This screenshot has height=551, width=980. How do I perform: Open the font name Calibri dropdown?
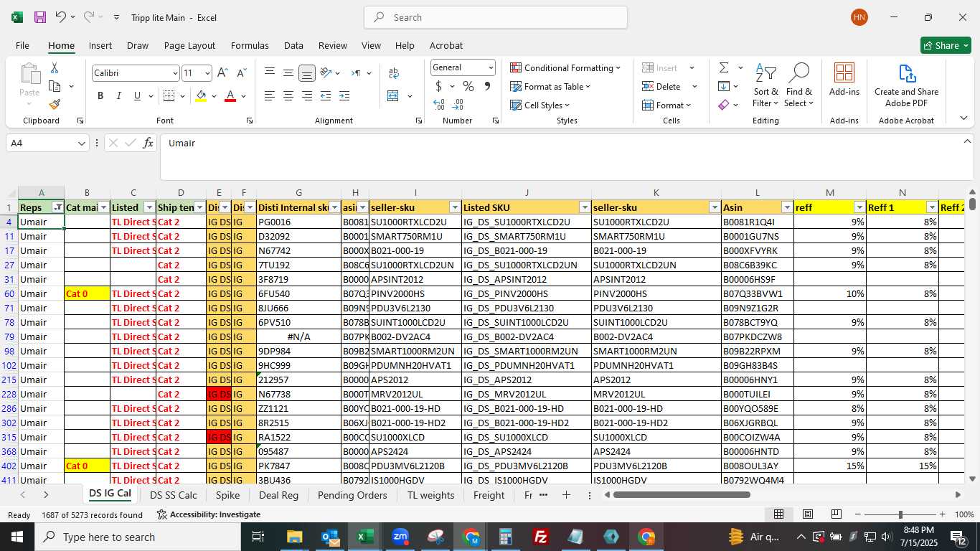tap(174, 73)
